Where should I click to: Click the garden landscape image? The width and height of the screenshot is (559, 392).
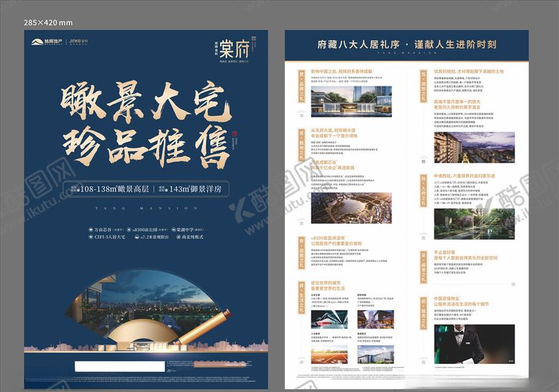coord(474,224)
